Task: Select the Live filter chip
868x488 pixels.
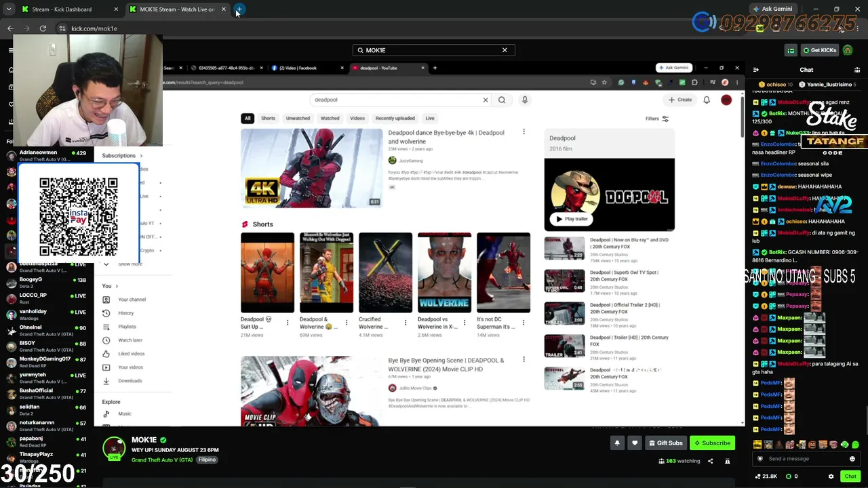Action: pos(430,119)
